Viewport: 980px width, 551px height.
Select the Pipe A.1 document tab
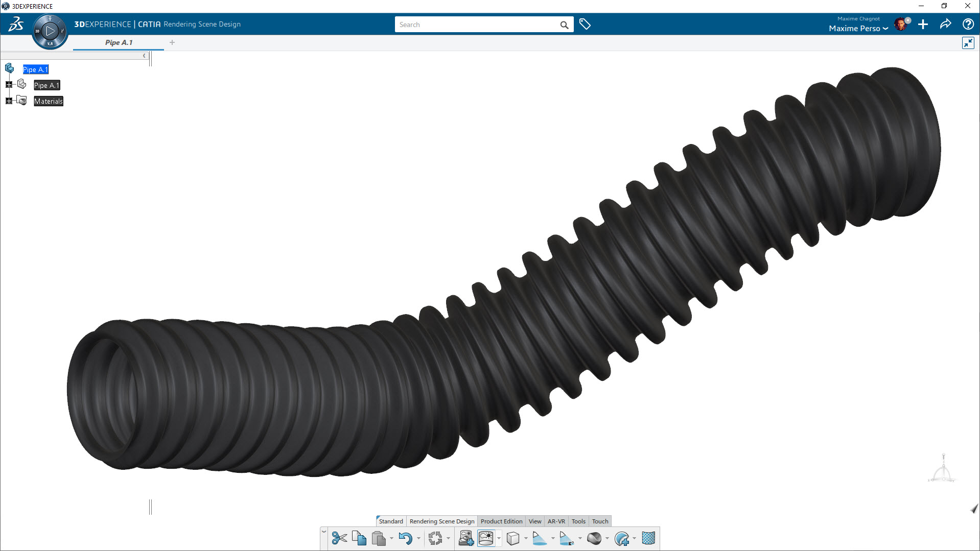point(119,42)
